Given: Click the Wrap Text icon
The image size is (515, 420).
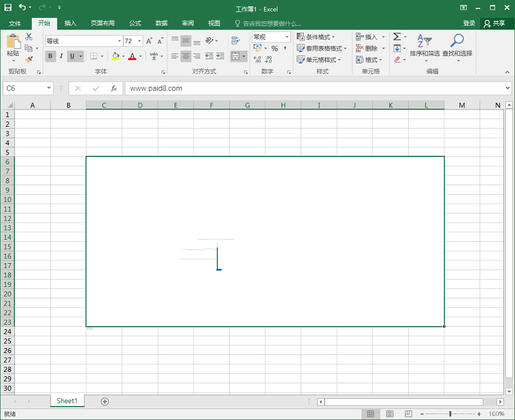Looking at the screenshot, I should point(236,41).
